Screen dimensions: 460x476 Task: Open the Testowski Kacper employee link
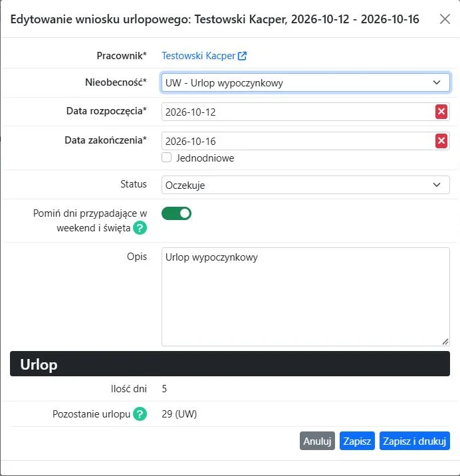tap(198, 56)
